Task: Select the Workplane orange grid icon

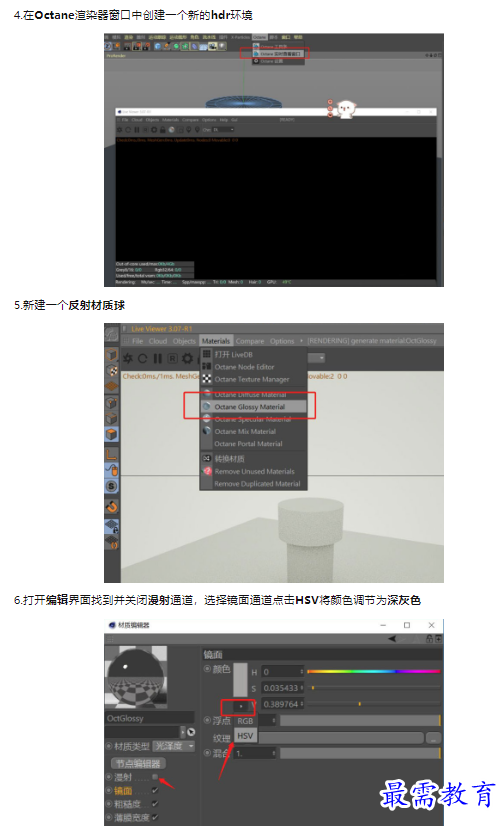Action: coord(112,386)
